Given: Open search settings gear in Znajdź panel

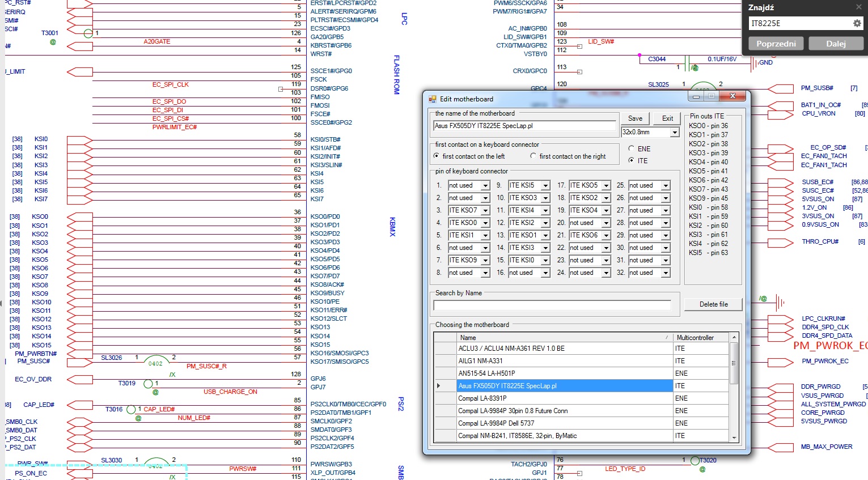Looking at the screenshot, I should pyautogui.click(x=857, y=23).
